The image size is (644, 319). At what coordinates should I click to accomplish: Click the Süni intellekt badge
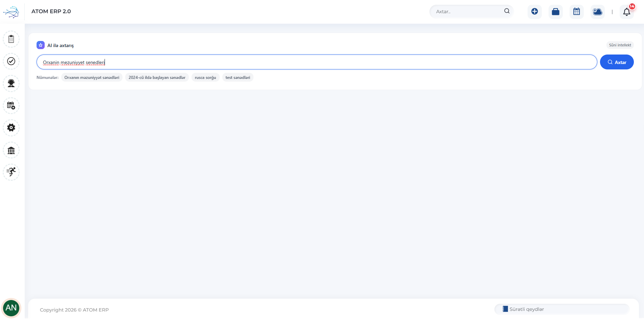coord(620,45)
